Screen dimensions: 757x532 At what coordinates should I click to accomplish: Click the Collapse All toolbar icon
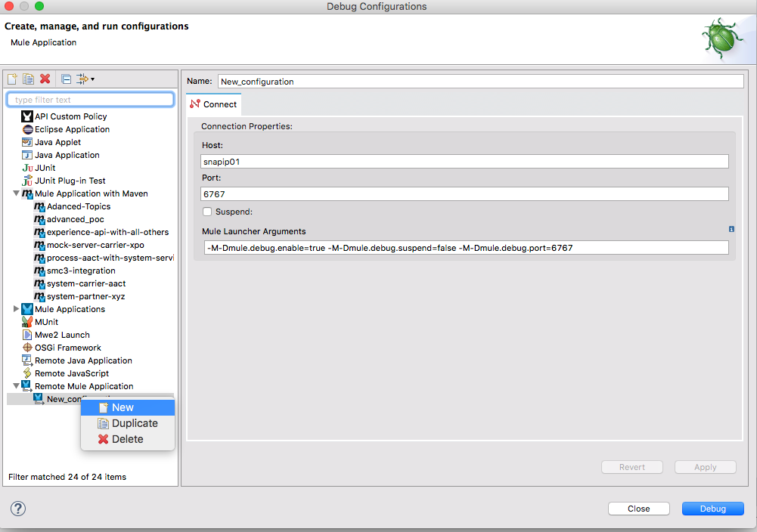[66, 79]
